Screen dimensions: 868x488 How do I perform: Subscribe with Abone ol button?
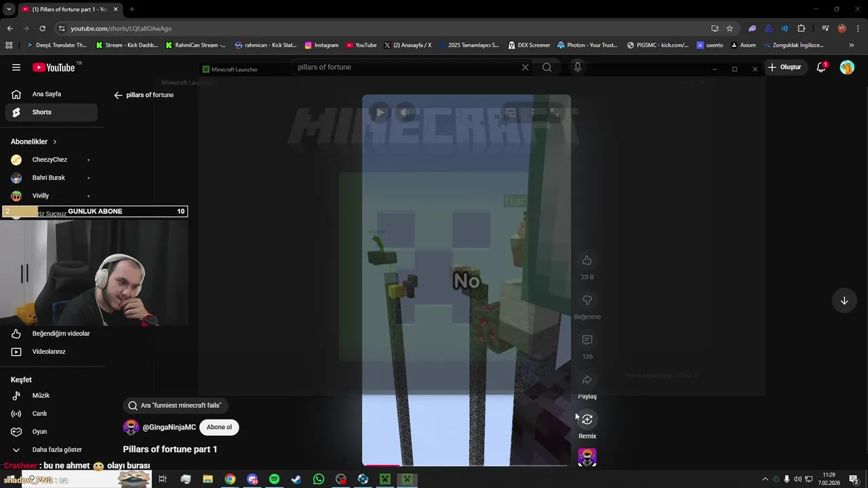click(x=219, y=427)
